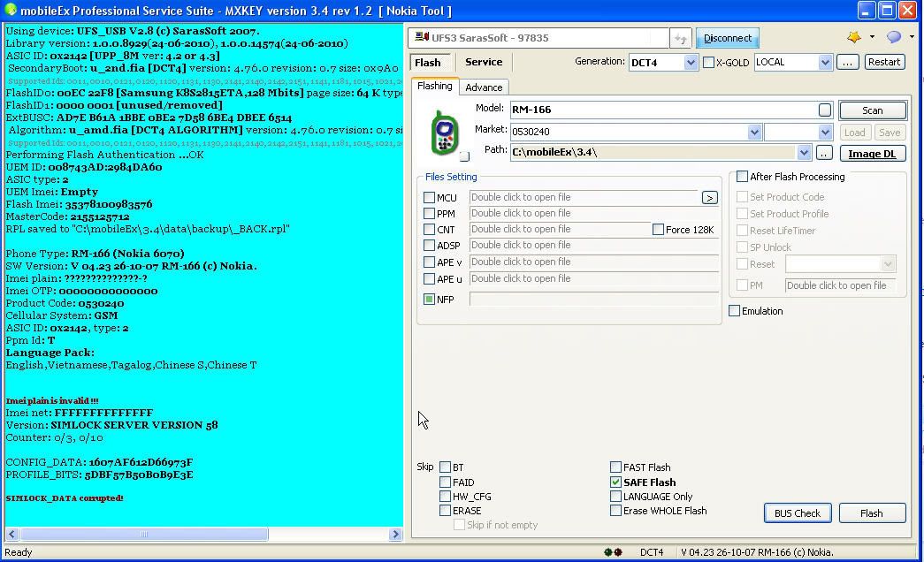Click the status indicator dots in the status bar

click(613, 552)
